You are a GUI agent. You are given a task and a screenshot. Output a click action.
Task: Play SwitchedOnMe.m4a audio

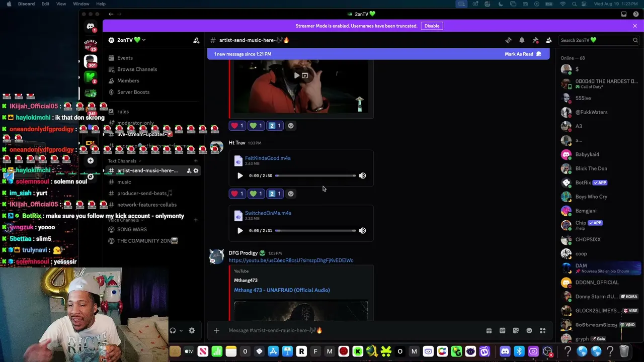pos(240,230)
